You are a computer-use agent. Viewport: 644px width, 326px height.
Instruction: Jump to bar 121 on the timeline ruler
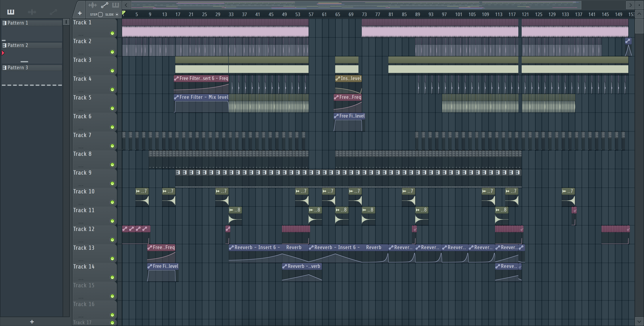click(x=525, y=14)
